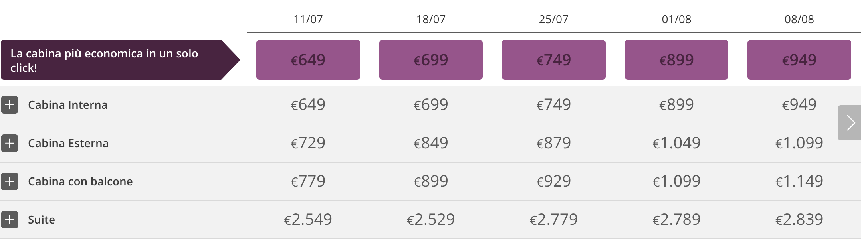Pick Cabina con balcone price €929
The width and height of the screenshot is (868, 248).
554,181
